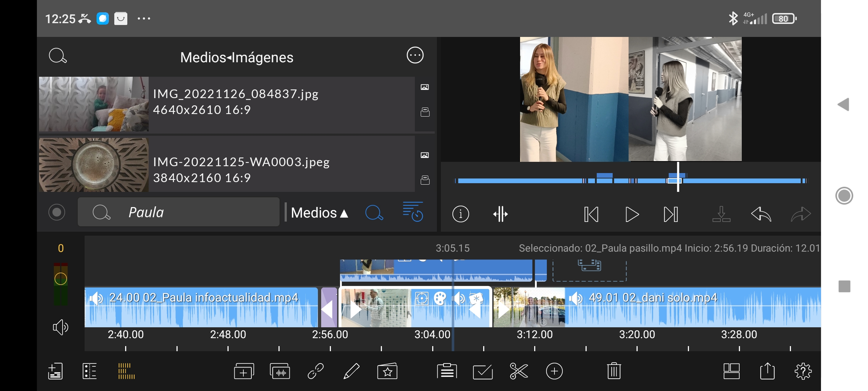
Task: Select the scissors cut tool
Action: coord(519,371)
